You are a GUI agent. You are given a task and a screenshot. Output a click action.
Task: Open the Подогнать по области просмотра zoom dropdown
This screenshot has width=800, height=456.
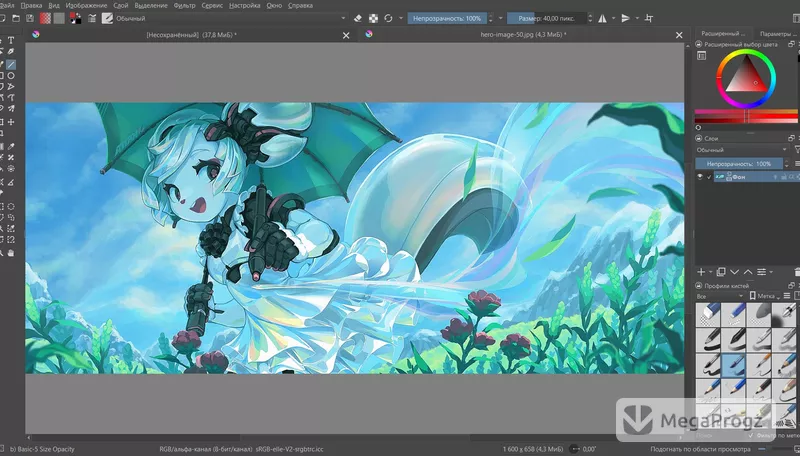point(701,449)
